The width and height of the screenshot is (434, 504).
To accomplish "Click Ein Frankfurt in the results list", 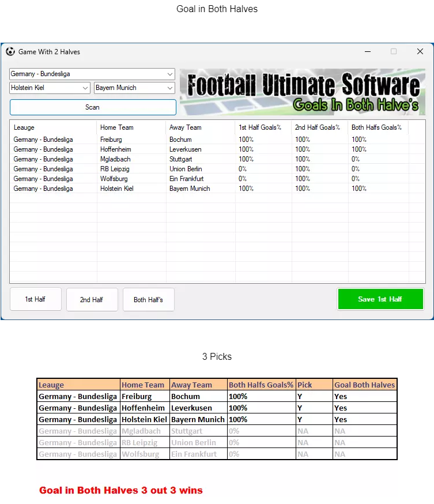I will point(187,179).
